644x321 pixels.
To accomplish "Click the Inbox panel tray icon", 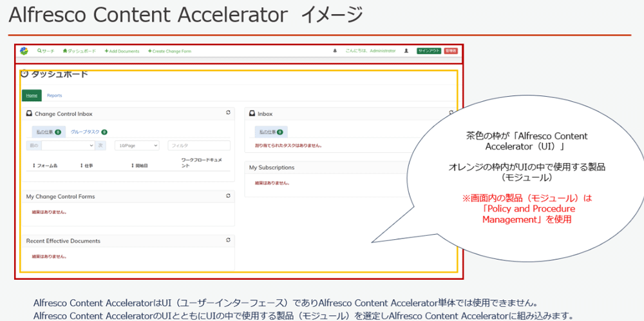I will 253,113.
